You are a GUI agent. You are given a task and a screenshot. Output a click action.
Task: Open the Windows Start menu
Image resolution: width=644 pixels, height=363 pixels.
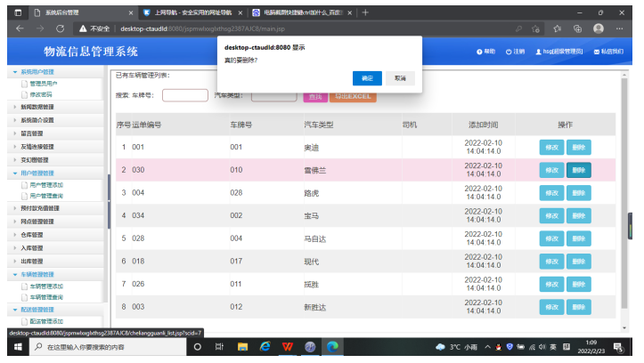coord(18,347)
